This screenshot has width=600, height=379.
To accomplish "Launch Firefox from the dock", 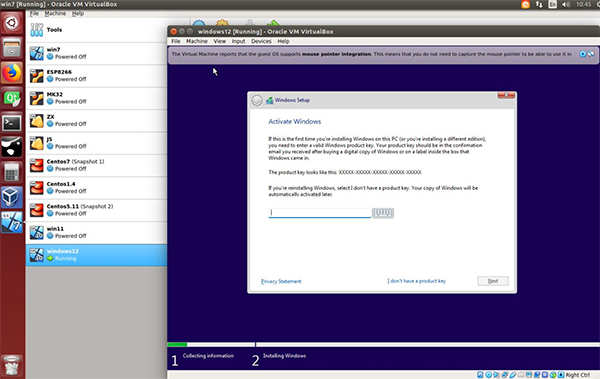I will click(x=11, y=73).
